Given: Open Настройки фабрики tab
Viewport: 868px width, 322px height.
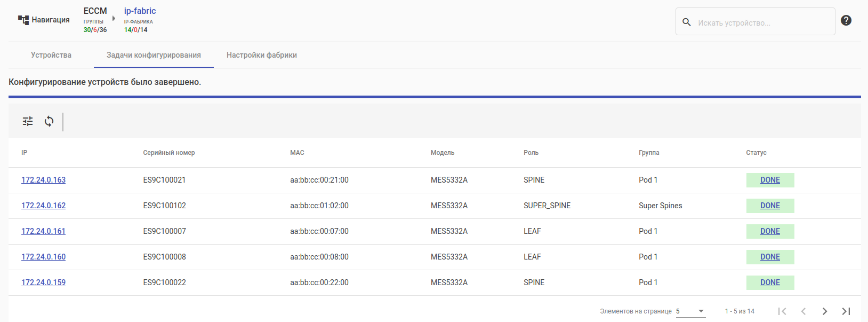Looking at the screenshot, I should [261, 55].
